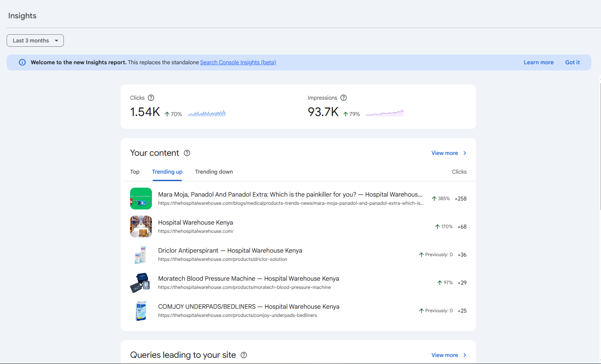This screenshot has width=601, height=364.
Task: Open COMJOY UNDERPADS/BEDLINERS page title
Action: click(x=249, y=306)
